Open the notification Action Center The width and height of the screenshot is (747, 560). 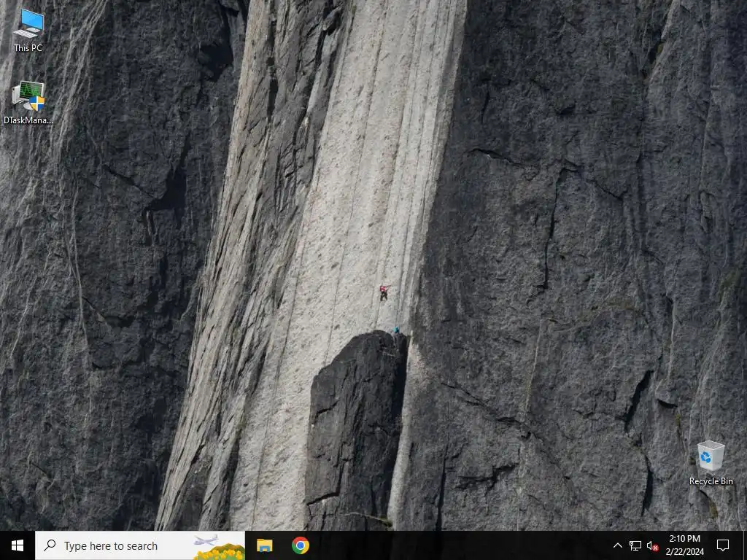coord(723,545)
